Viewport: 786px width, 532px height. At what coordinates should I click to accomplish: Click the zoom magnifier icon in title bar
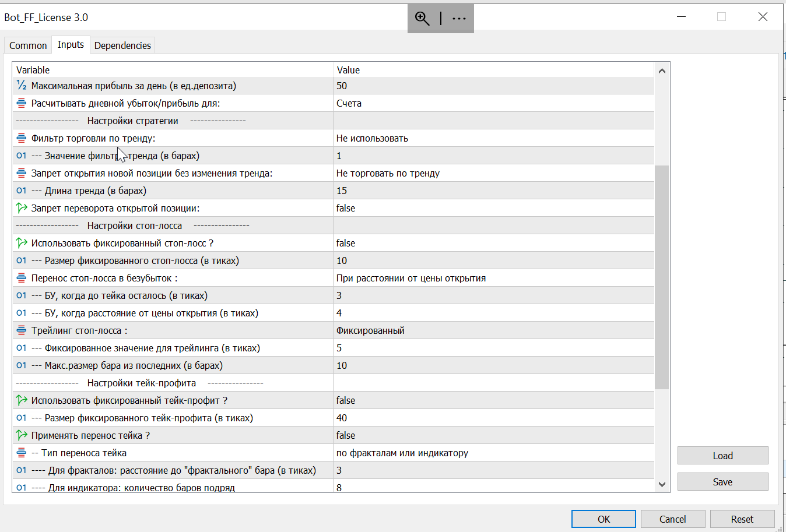point(422,19)
